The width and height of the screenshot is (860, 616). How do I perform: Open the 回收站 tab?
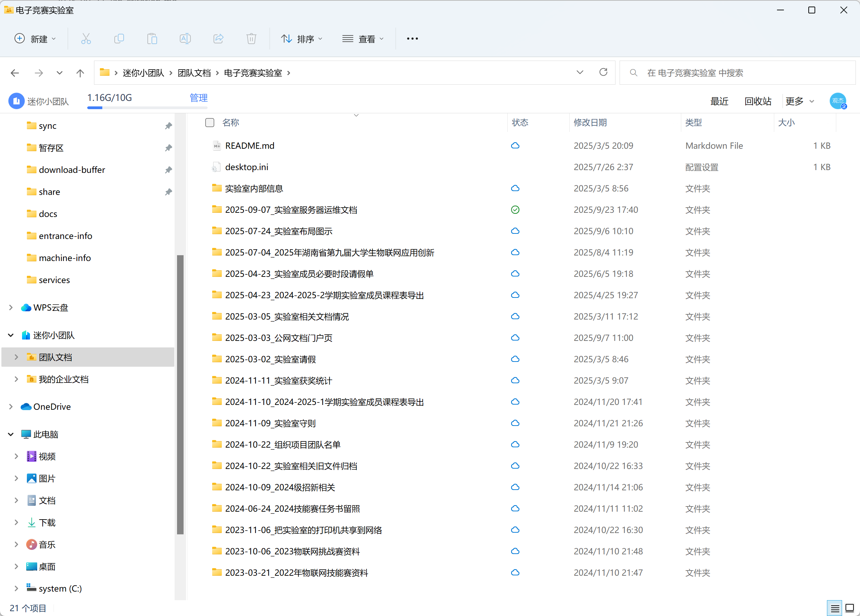[758, 101]
